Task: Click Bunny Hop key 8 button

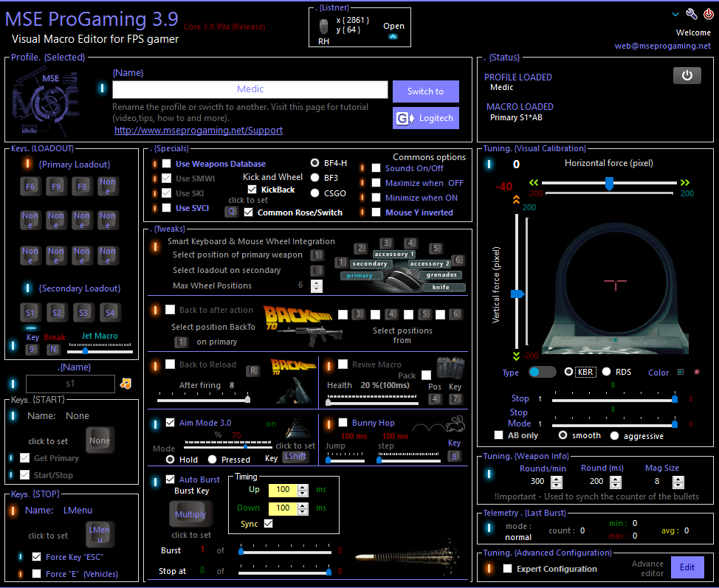Action: 454,457
